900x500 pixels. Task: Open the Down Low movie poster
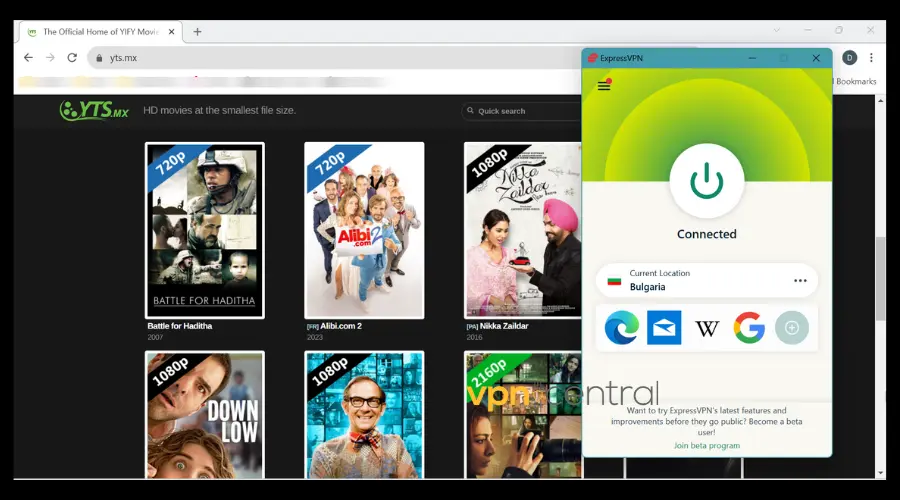pos(205,415)
